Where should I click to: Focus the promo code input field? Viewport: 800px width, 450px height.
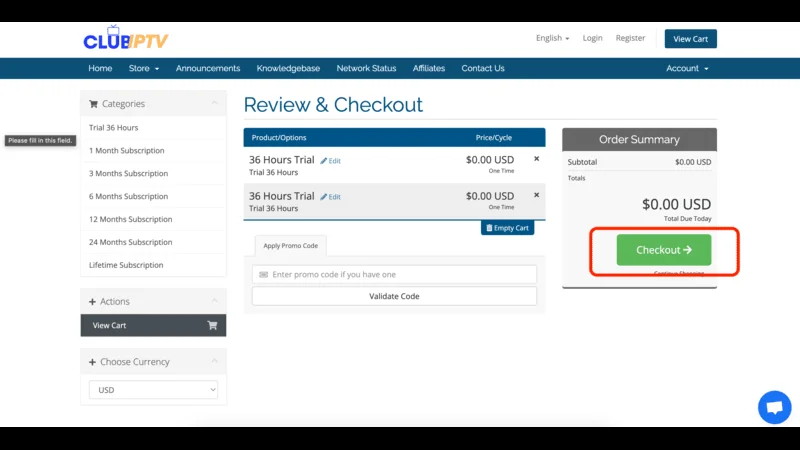pos(394,274)
